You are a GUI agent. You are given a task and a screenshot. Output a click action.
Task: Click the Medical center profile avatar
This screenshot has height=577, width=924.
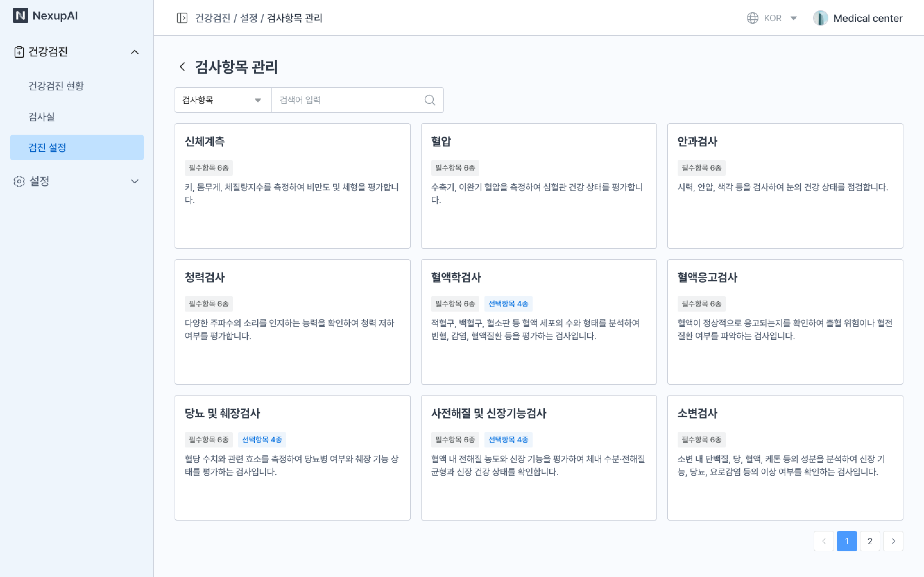coord(820,18)
